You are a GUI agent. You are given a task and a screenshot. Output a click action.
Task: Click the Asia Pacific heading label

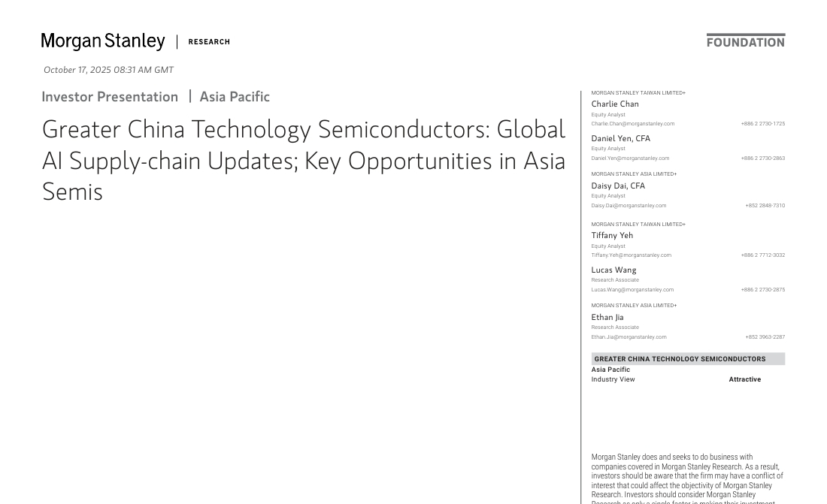coord(235,97)
